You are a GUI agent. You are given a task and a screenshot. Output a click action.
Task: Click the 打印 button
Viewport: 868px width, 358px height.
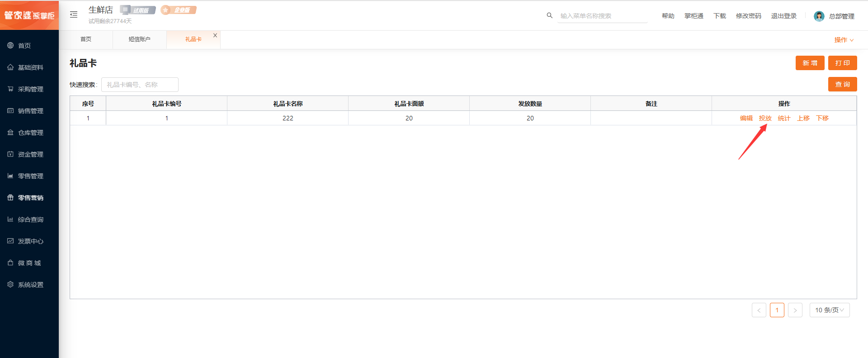(843, 63)
